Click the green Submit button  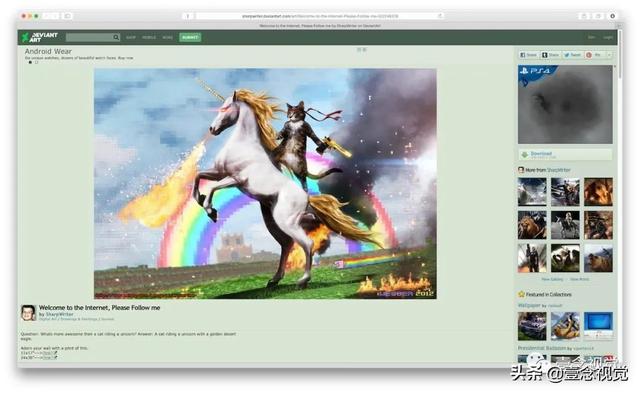(190, 38)
